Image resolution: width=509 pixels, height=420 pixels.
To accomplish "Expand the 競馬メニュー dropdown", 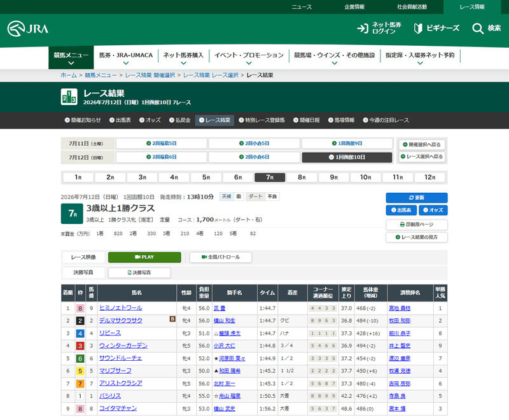I will pos(71,58).
